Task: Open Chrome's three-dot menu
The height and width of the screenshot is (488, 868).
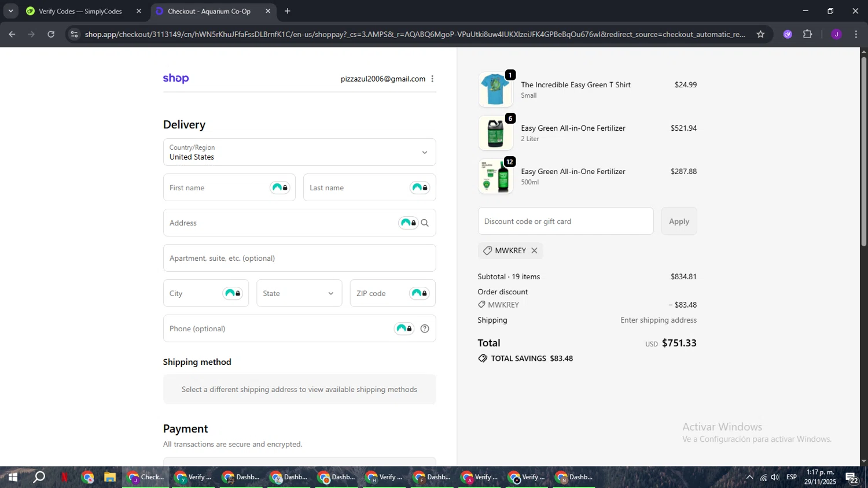Action: coord(856,34)
